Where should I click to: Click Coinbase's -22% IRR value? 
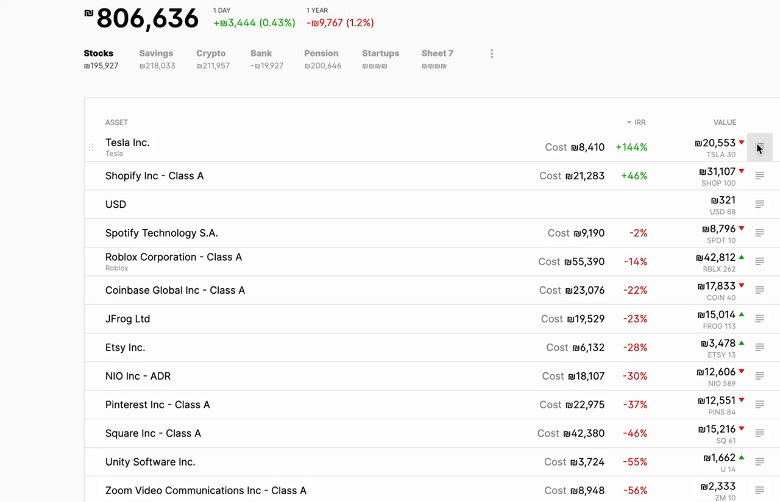[x=635, y=290]
